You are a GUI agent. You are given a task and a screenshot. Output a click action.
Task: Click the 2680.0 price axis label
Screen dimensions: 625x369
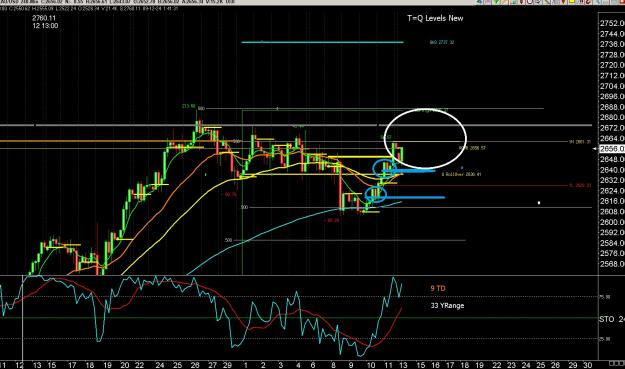pyautogui.click(x=612, y=118)
